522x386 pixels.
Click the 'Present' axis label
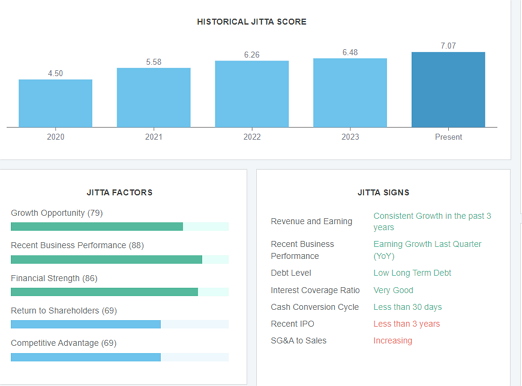click(448, 137)
